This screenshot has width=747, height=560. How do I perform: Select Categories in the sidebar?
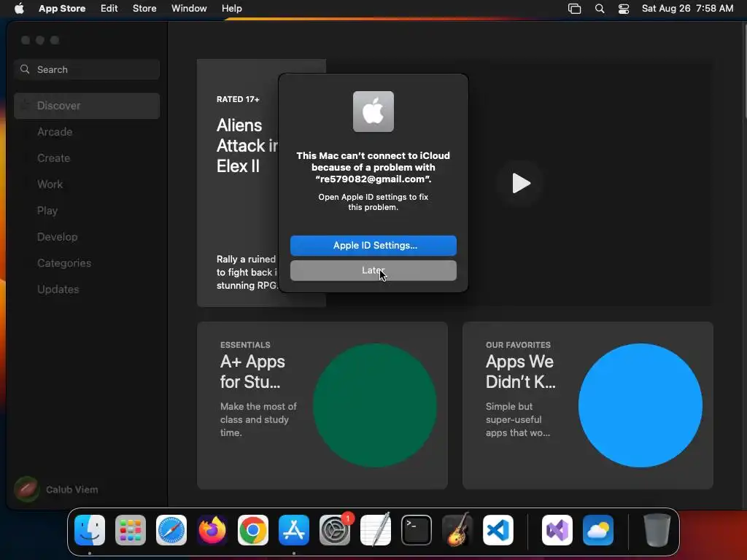87,262
